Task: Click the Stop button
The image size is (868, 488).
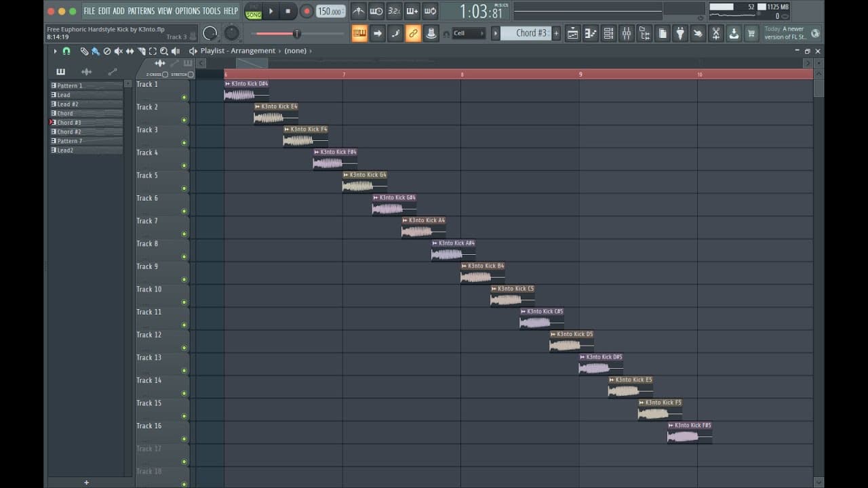Action: (288, 11)
